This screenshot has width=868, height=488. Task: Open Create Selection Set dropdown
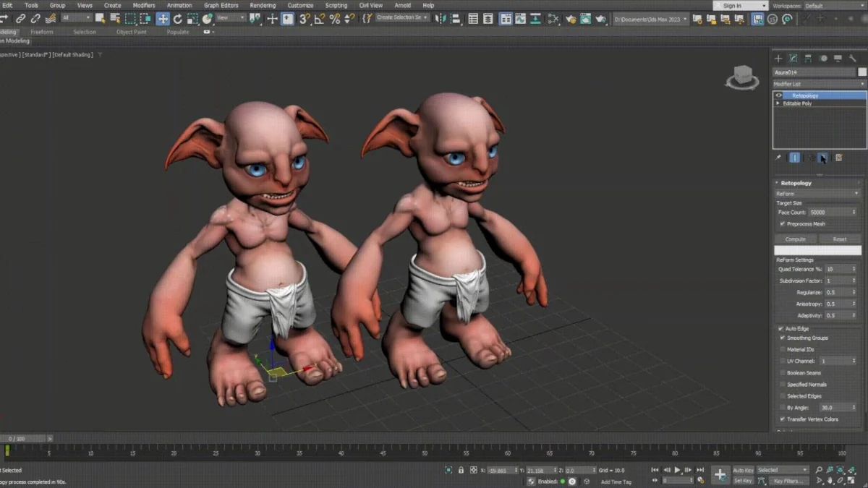click(403, 18)
